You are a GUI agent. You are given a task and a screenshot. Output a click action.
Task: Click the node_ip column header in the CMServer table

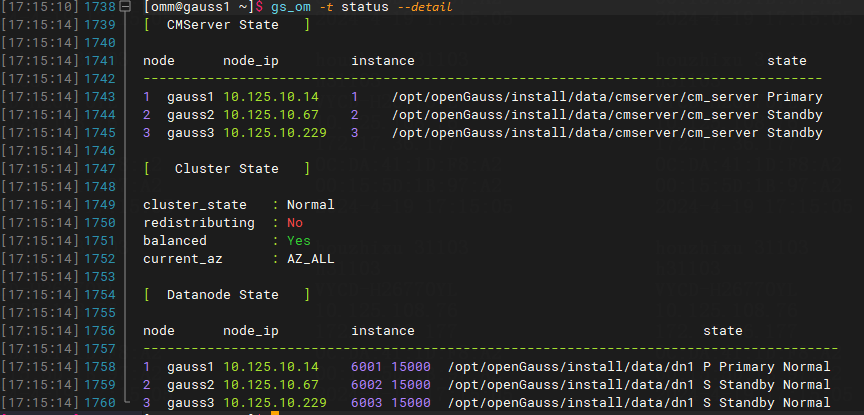point(251,61)
